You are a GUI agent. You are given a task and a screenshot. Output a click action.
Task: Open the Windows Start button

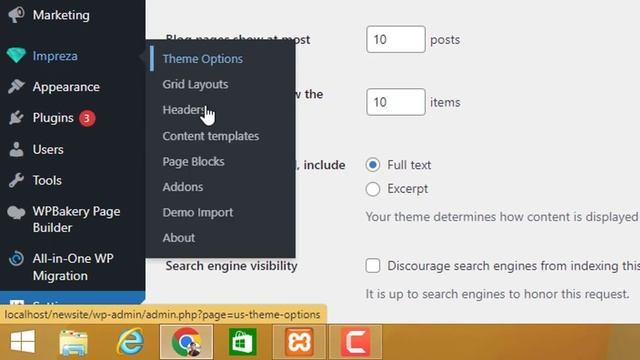22,342
